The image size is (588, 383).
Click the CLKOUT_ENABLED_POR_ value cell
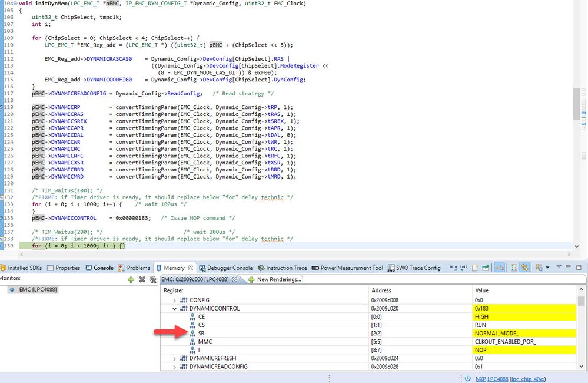(524, 341)
